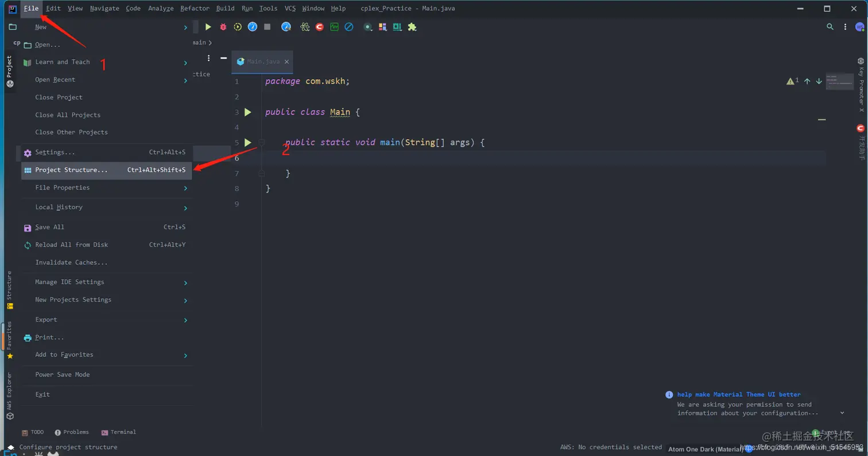This screenshot has width=868, height=456.
Task: Click the puzzle-piece plugins icon
Action: coord(412,27)
